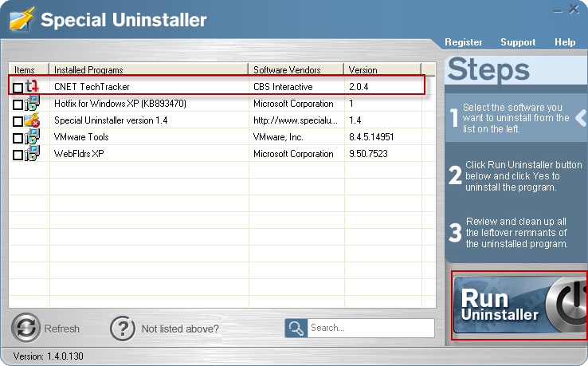This screenshot has height=366, width=588.
Task: Click the VMware Tools installer icon
Action: (32, 136)
